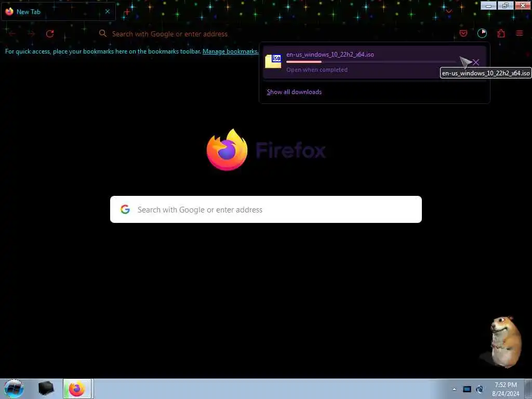Screen dimensions: 532x399
Task: Go back one page
Action: pyautogui.click(x=12, y=34)
